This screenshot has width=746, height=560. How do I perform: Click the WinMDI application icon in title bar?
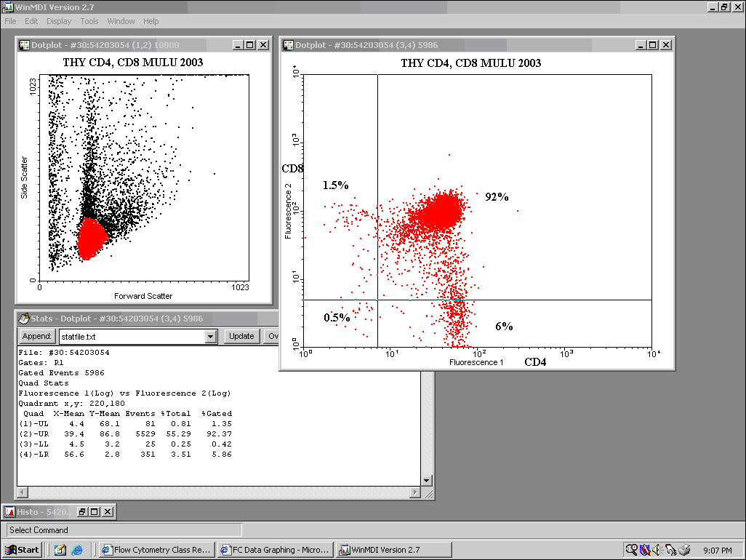coord(7,7)
